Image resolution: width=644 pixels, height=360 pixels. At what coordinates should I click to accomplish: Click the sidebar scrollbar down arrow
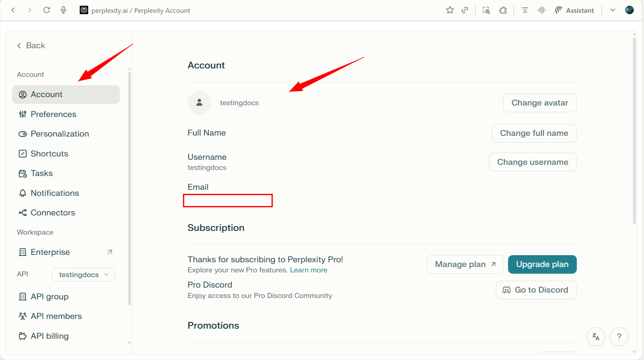129,343
